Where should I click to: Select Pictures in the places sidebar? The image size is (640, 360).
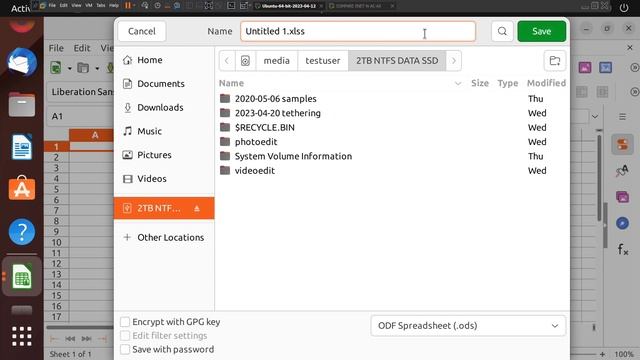pos(164,155)
